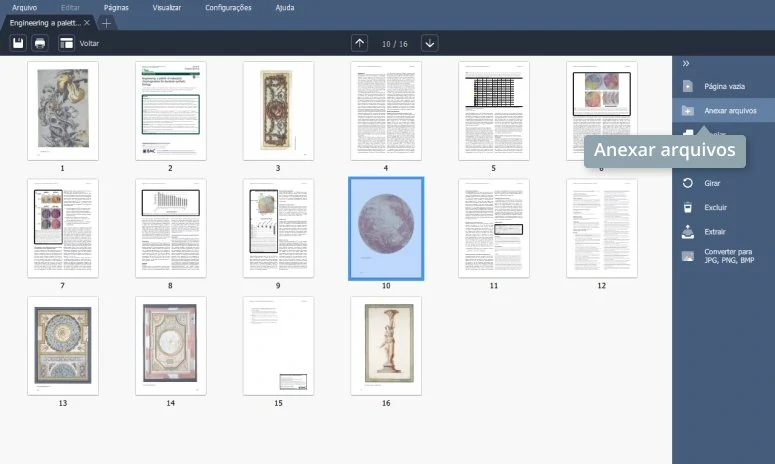Click the Página vazia icon
The image size is (775, 464).
(688, 87)
